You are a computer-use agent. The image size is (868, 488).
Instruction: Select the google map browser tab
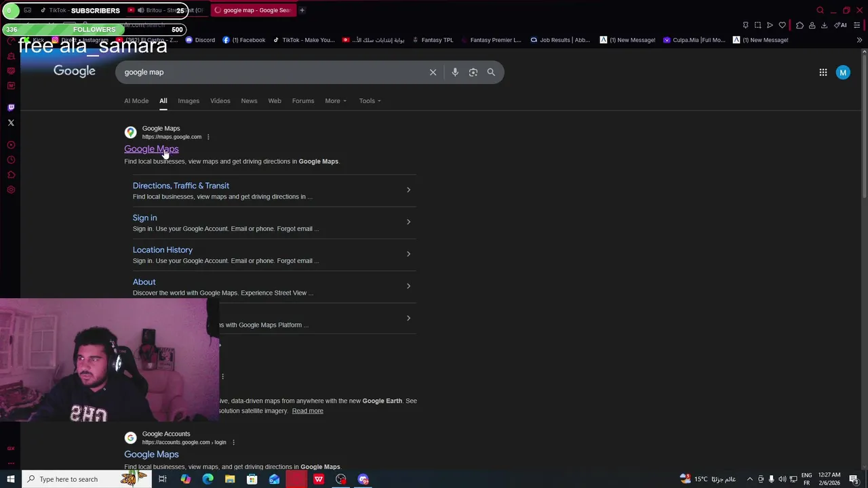coord(252,10)
